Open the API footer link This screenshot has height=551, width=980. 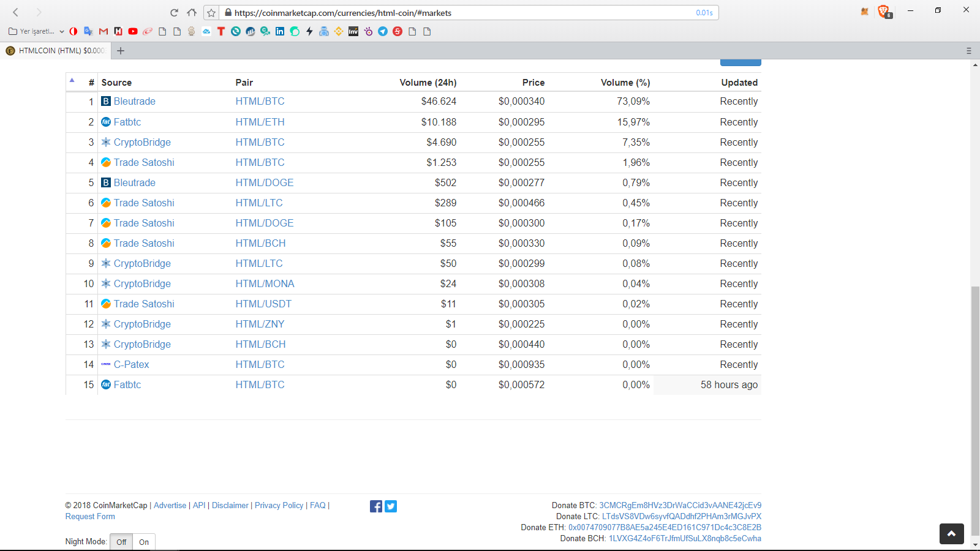click(x=199, y=506)
